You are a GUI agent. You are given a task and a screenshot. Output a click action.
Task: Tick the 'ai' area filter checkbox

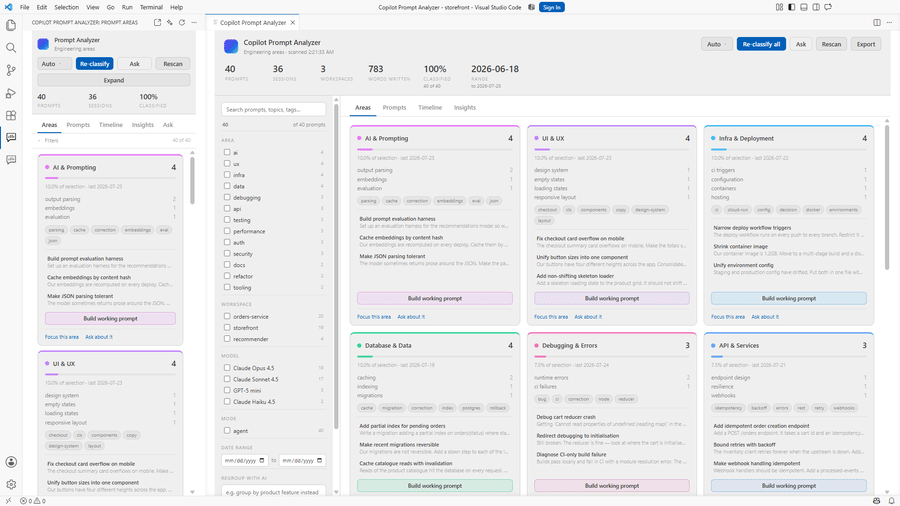[227, 152]
